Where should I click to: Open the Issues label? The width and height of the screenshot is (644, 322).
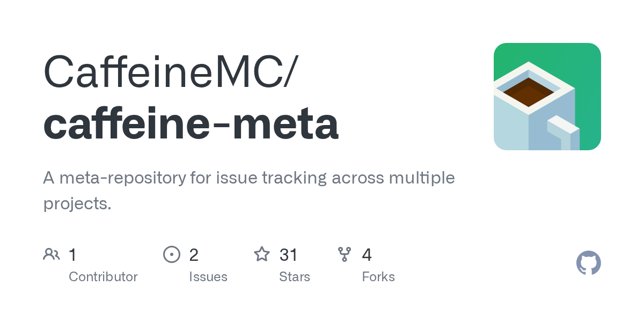tap(208, 277)
